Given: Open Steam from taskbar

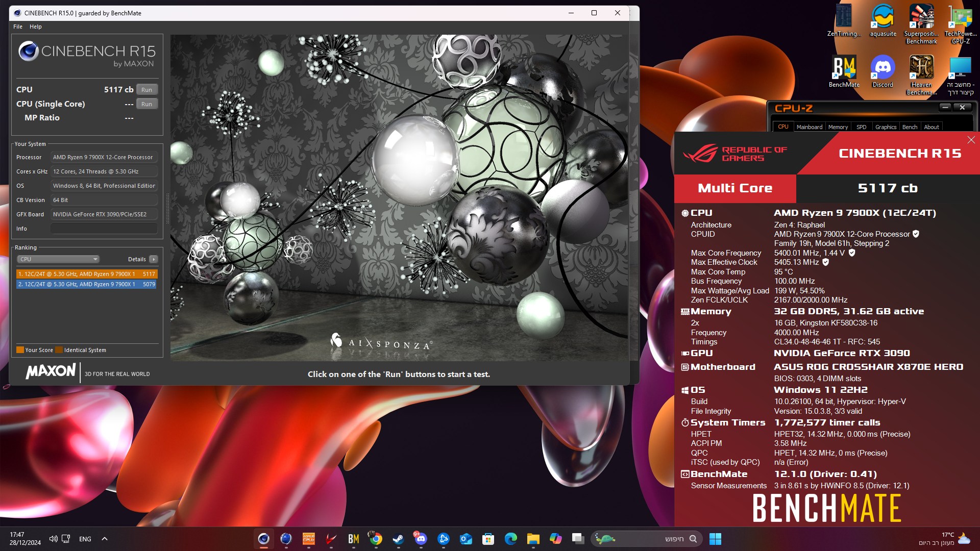Looking at the screenshot, I should point(398,539).
